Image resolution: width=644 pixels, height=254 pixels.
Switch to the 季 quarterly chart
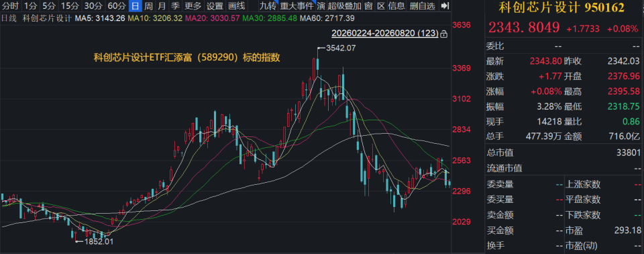coord(175,6)
